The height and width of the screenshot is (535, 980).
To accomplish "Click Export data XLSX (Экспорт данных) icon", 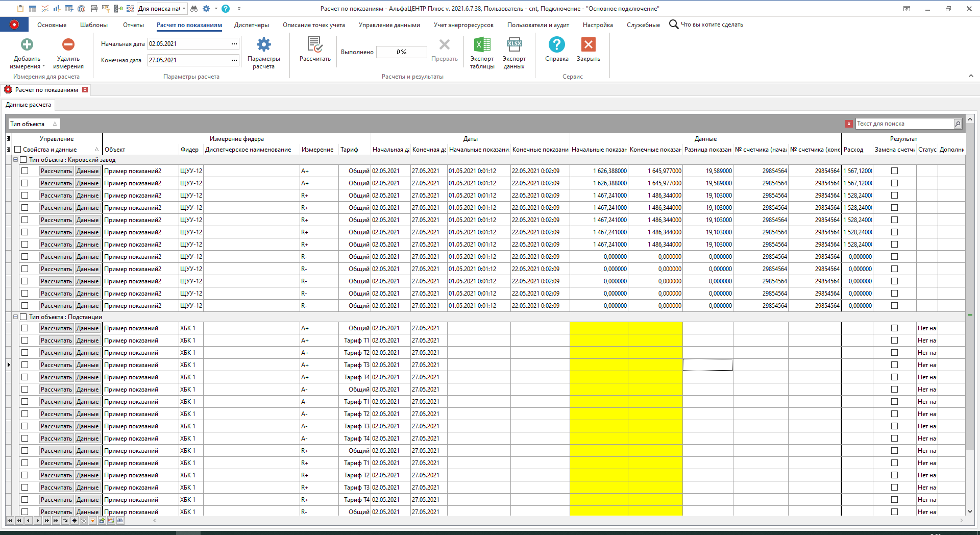I will (x=514, y=45).
